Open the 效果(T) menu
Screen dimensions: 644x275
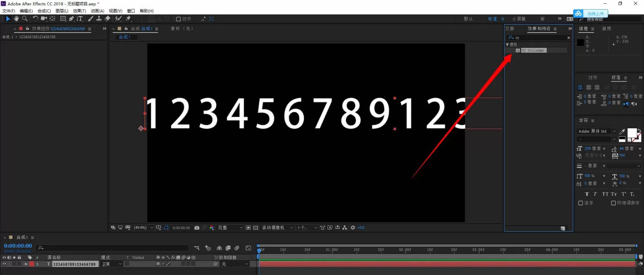point(80,11)
